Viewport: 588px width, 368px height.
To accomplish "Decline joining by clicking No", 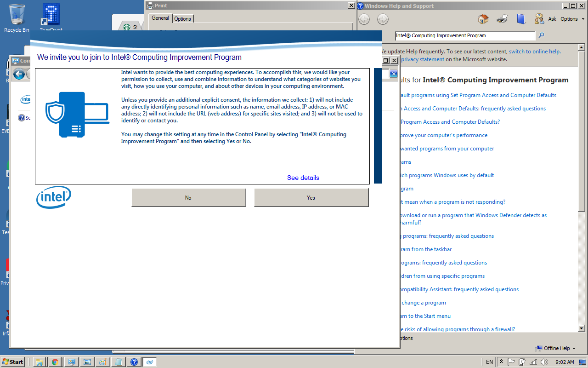I will (189, 197).
